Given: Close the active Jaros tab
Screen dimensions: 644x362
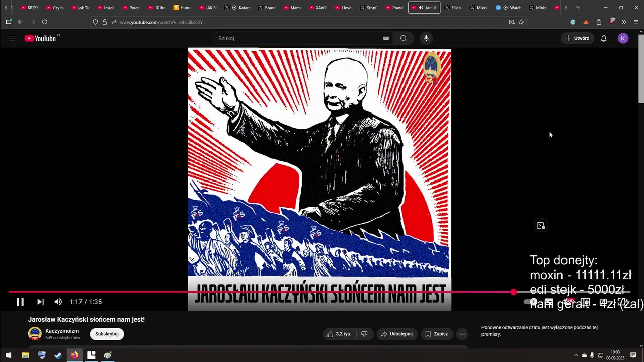Looking at the screenshot, I should click(x=435, y=8).
